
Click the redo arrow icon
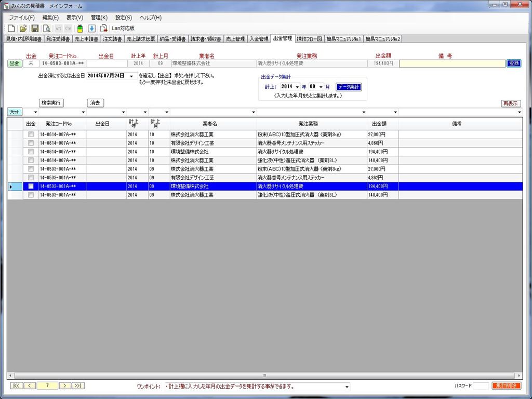click(68, 29)
